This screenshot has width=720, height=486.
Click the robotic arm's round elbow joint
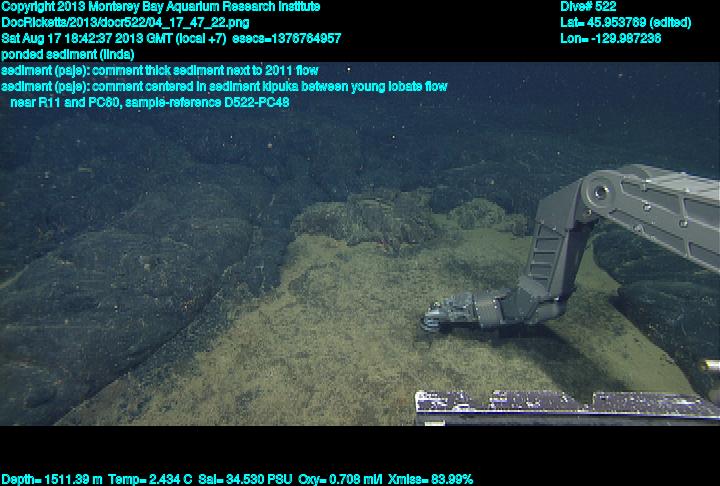pyautogui.click(x=601, y=190)
